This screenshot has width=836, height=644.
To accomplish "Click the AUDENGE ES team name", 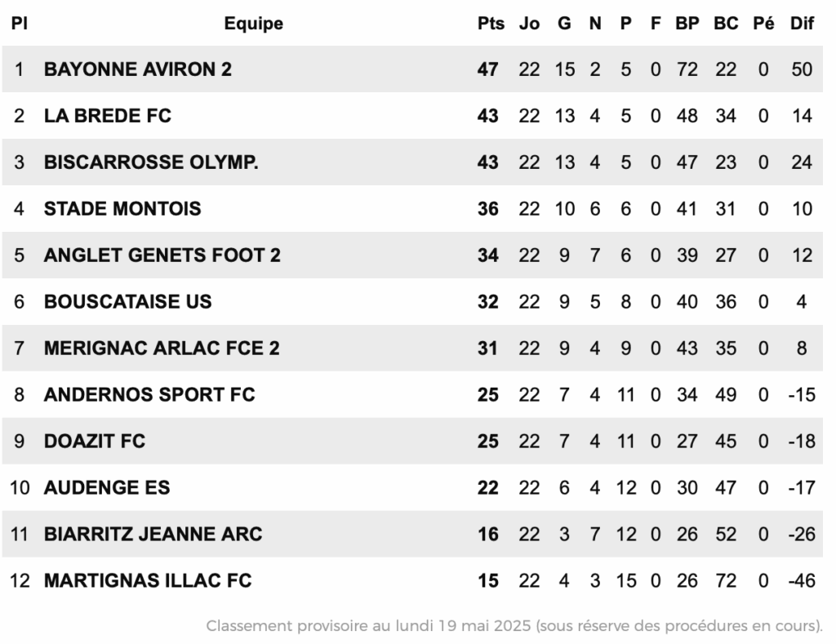I will [x=107, y=487].
